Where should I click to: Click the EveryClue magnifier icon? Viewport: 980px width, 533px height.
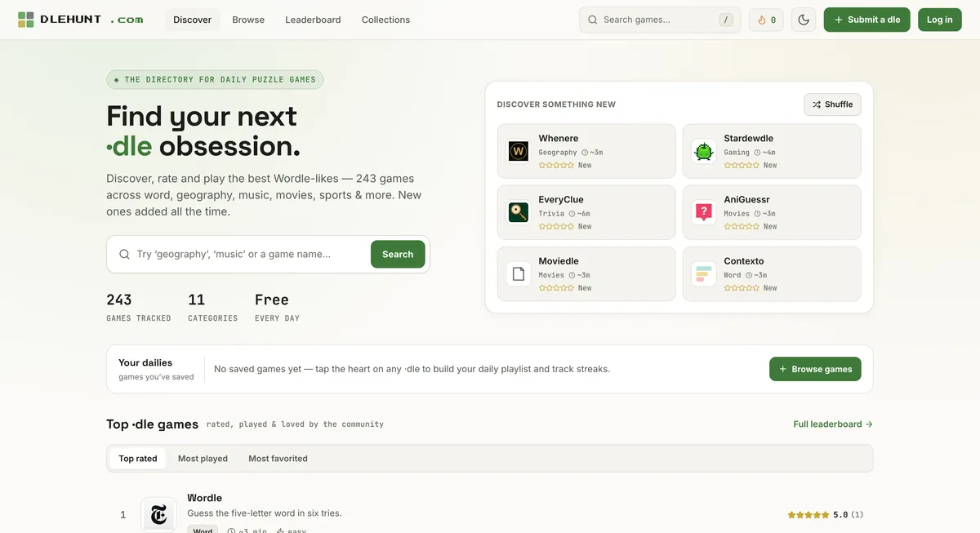tap(519, 212)
